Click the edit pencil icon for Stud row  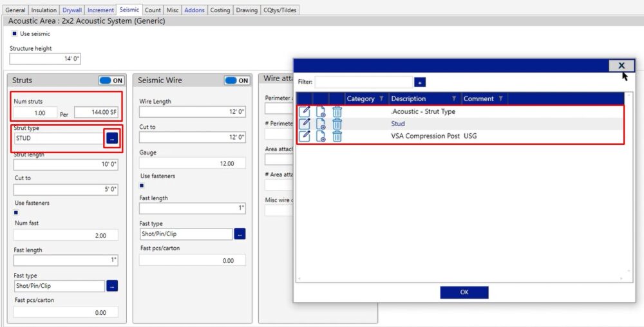(x=305, y=123)
